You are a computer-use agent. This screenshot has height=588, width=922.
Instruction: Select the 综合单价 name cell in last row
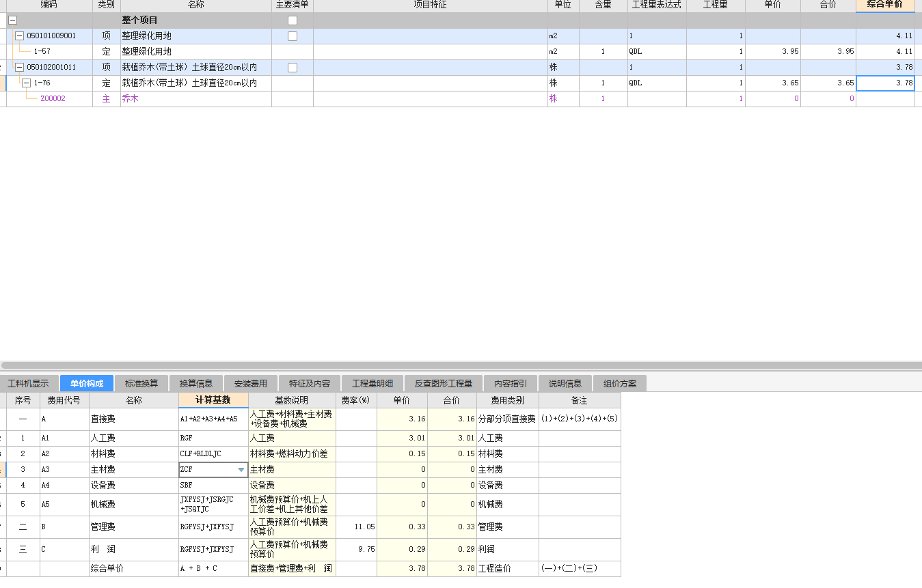(134, 569)
